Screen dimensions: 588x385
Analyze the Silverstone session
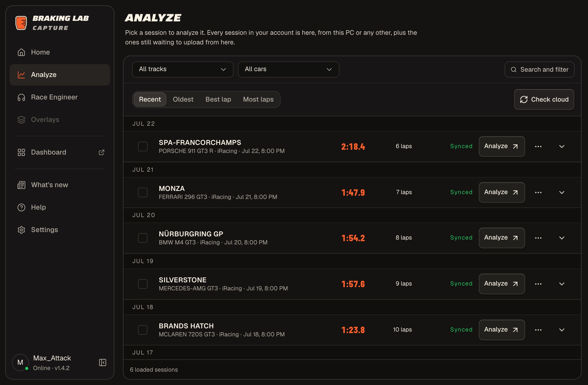pyautogui.click(x=502, y=284)
